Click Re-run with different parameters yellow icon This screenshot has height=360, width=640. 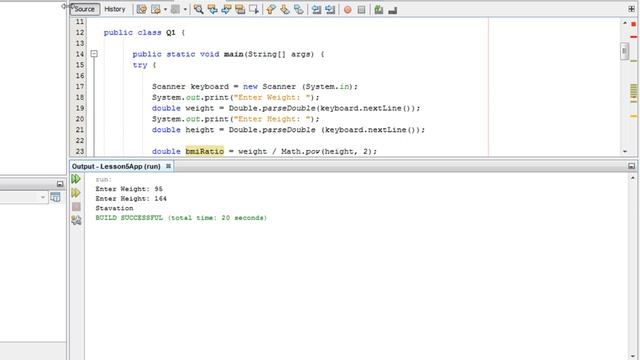[76, 193]
